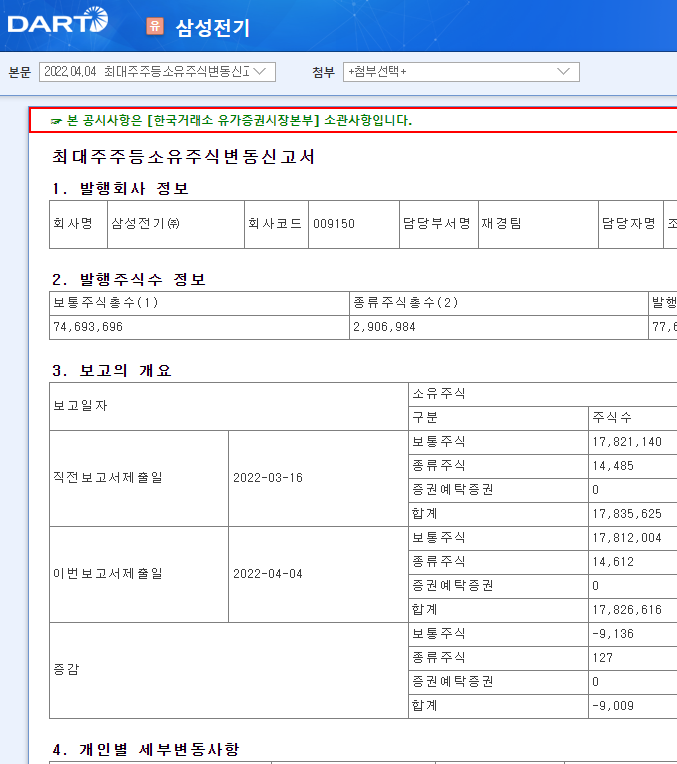Click the change value 127

(602, 658)
